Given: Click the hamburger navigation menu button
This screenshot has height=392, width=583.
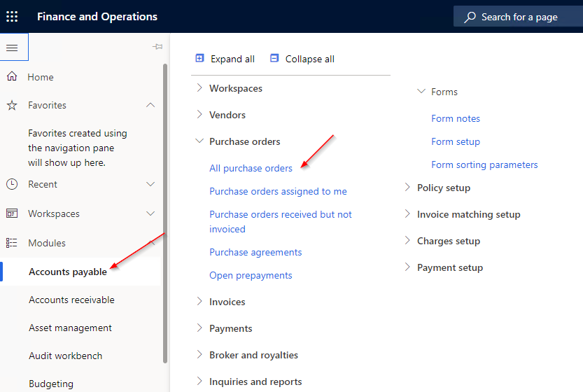Looking at the screenshot, I should [x=13, y=48].
